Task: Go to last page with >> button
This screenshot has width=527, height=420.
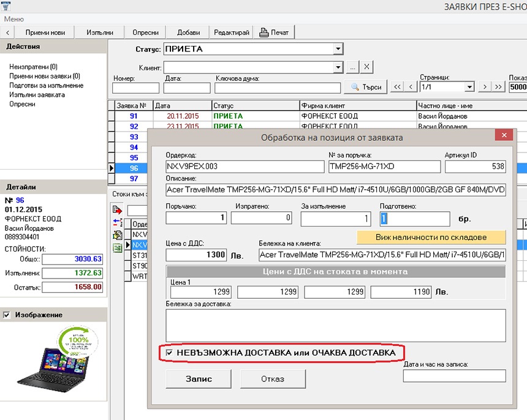Action: (x=498, y=87)
